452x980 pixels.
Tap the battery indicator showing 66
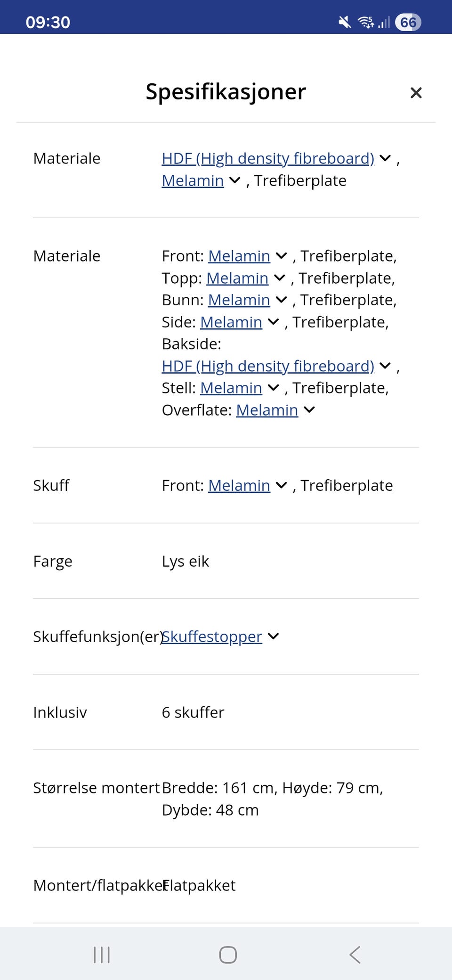pos(408,22)
